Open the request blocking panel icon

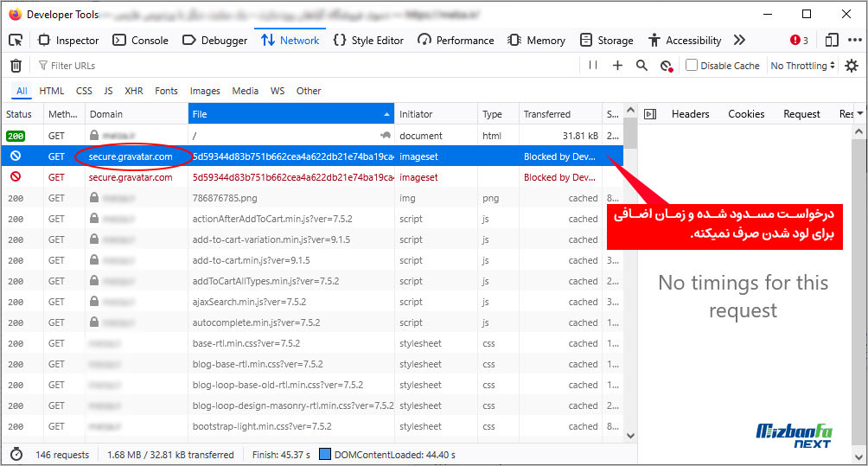(666, 66)
